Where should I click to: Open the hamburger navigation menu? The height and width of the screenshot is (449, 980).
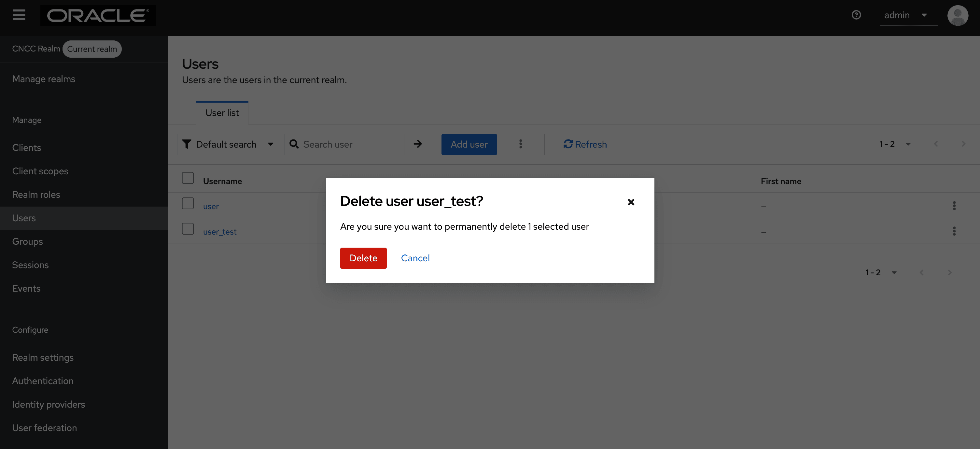tap(19, 15)
